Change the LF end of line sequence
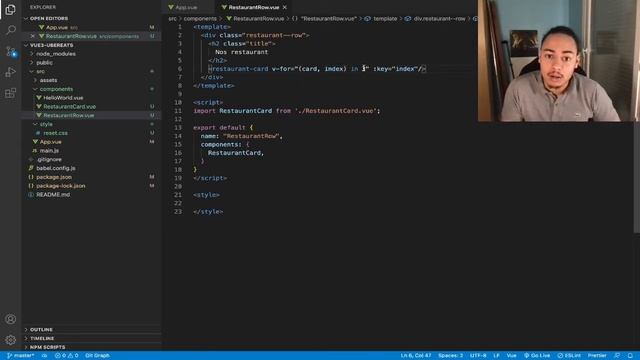640x360 pixels. point(496,356)
